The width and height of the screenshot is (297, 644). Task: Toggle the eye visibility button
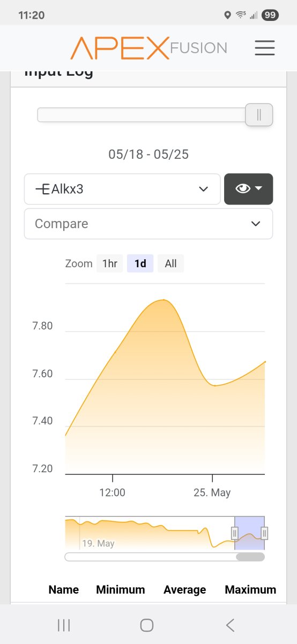[x=249, y=189]
